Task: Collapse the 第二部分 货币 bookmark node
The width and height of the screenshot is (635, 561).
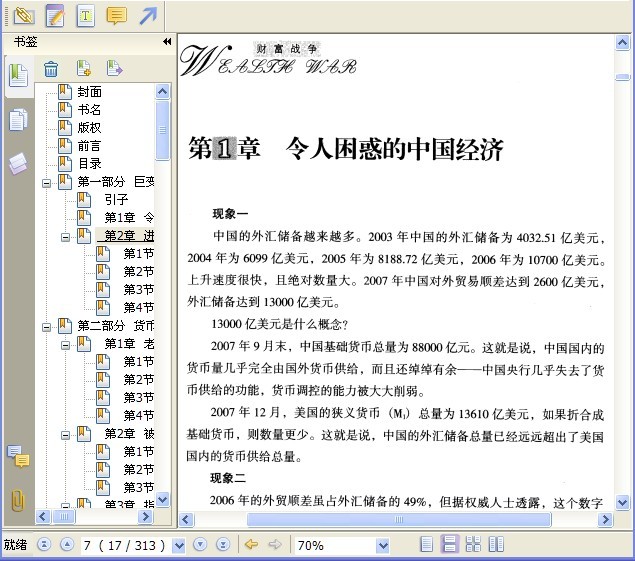Action: (47, 327)
